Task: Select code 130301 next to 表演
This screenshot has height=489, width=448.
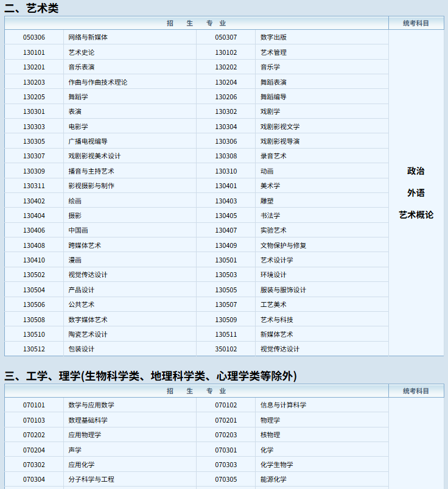Action: (34, 111)
